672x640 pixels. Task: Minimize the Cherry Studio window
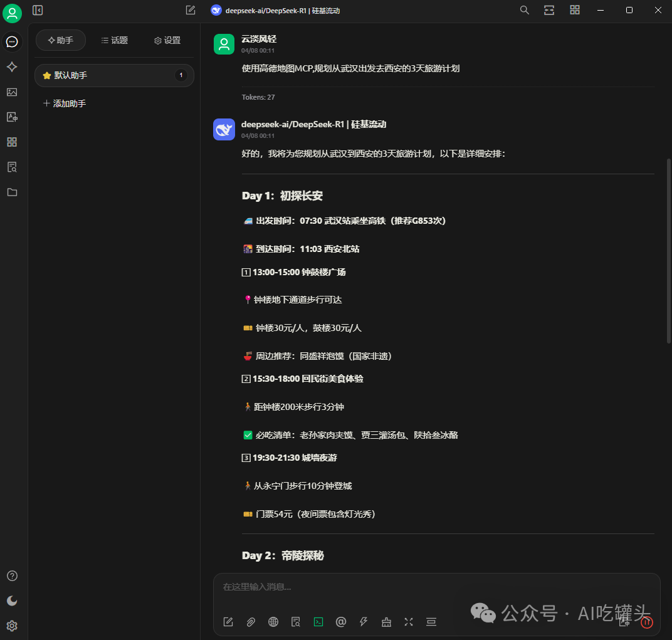(x=601, y=10)
